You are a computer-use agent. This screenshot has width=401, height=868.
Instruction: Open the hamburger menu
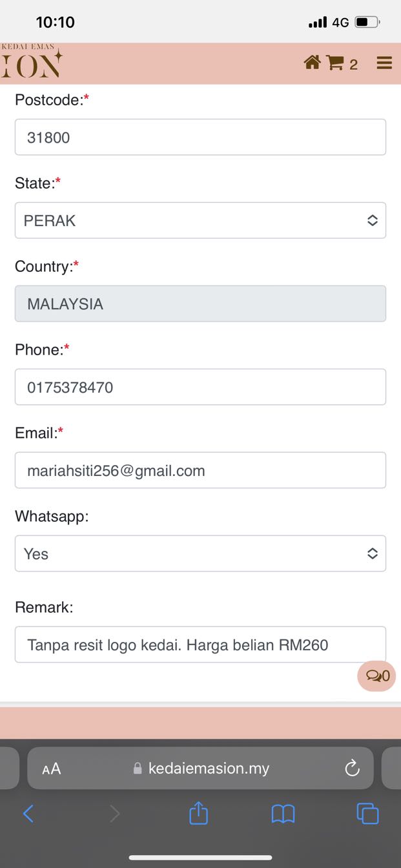384,63
